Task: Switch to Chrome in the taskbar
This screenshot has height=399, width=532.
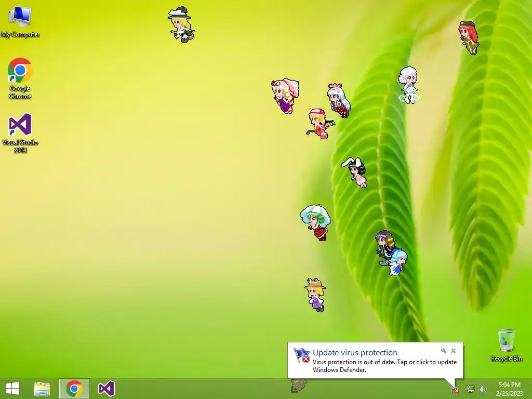Action: click(x=74, y=389)
